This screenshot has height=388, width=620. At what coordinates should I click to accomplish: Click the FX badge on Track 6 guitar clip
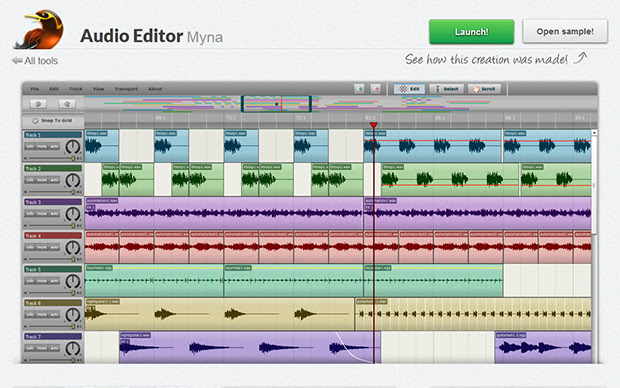point(91,308)
